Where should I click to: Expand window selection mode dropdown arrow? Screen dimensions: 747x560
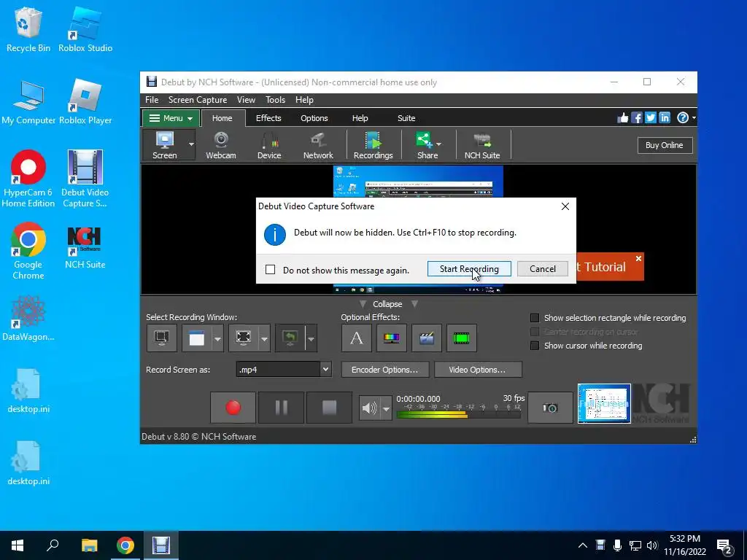point(217,338)
